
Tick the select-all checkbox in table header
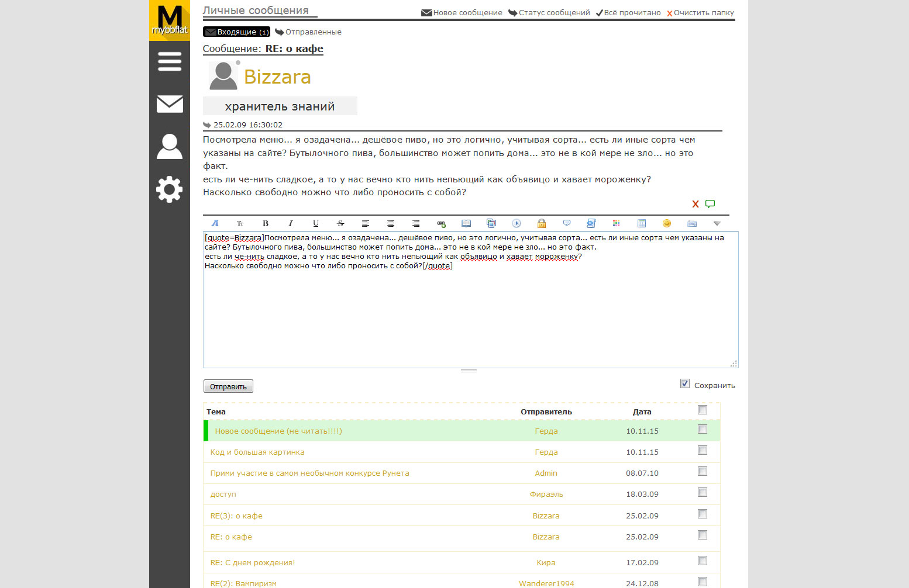pos(703,410)
